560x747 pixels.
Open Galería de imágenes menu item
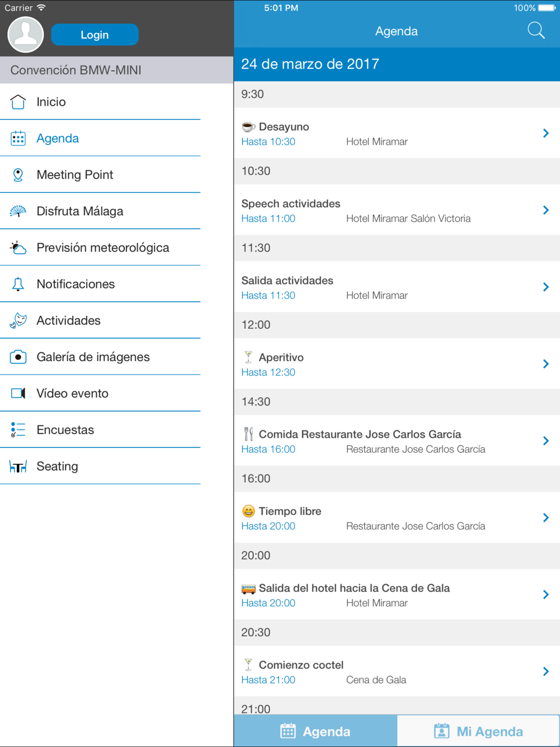100,357
